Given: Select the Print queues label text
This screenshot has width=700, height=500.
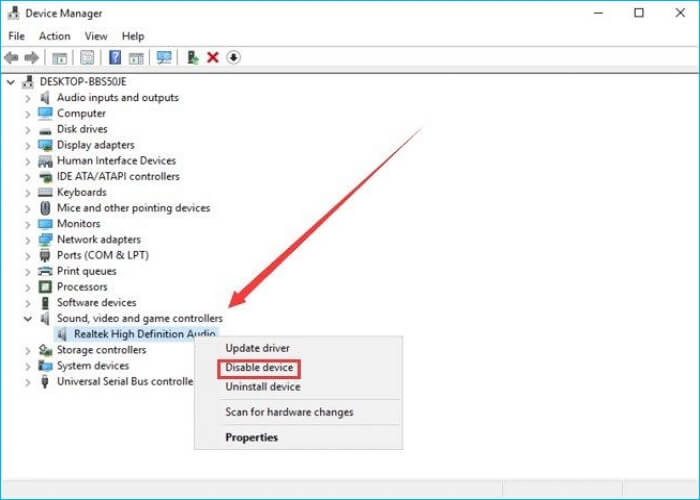Looking at the screenshot, I should 87,271.
